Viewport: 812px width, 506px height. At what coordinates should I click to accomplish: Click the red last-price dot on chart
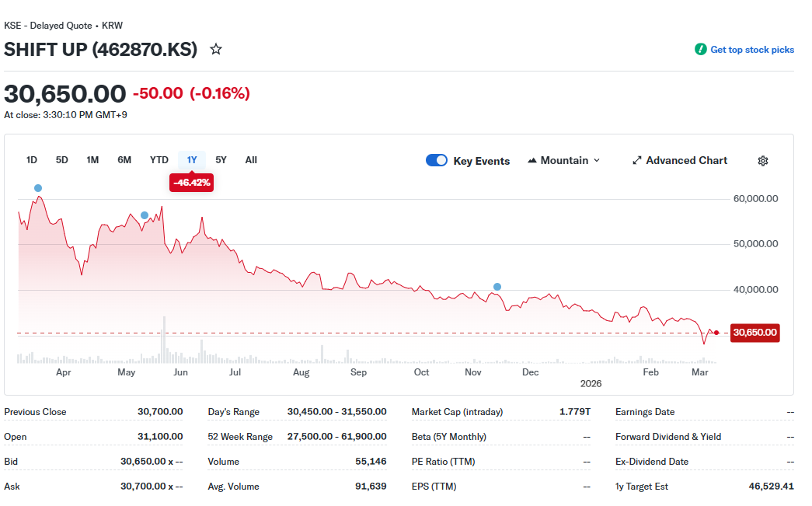click(x=716, y=333)
